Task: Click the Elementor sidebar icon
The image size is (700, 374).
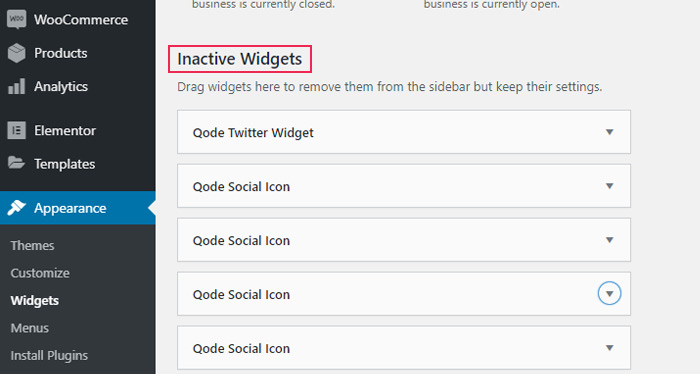Action: coord(17,130)
